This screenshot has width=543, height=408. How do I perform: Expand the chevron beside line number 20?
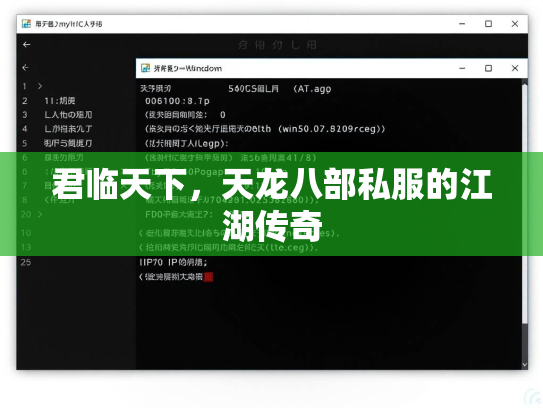[x=40, y=214]
